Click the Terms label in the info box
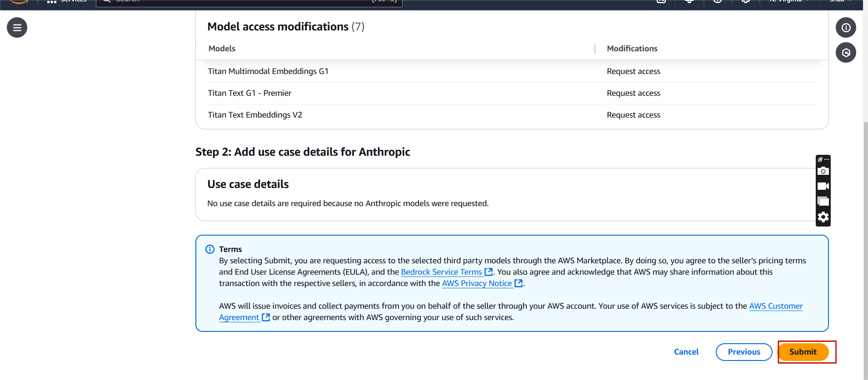The image size is (868, 380). (x=230, y=249)
